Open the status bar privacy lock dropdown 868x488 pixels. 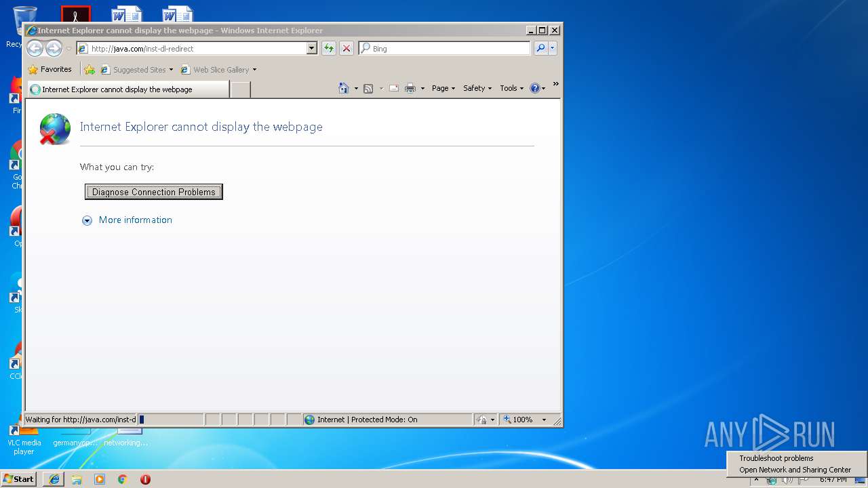[x=486, y=420]
